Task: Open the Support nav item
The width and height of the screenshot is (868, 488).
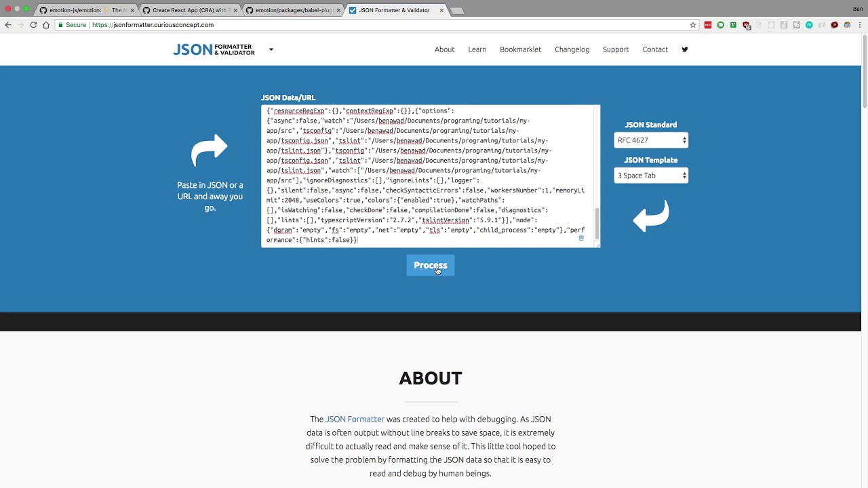Action: pyautogui.click(x=616, y=49)
